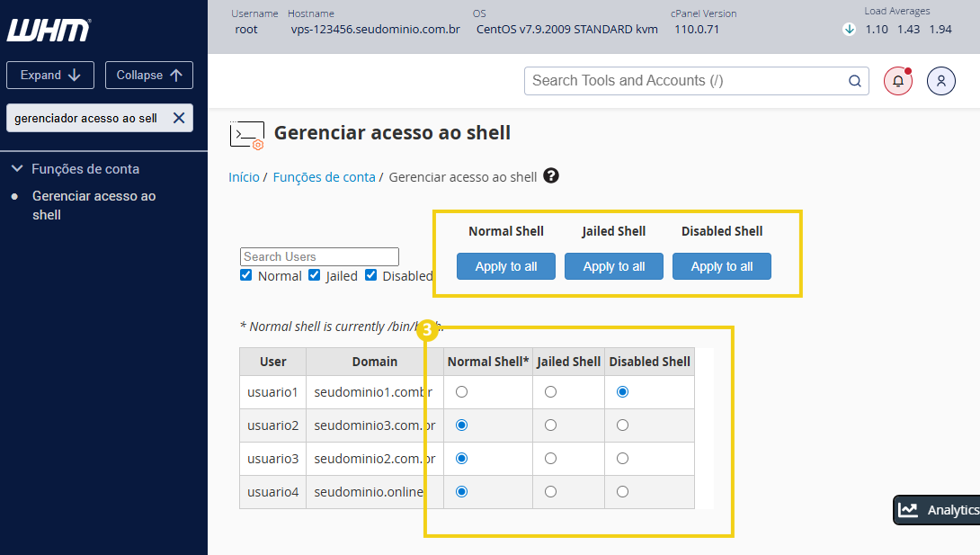The height and width of the screenshot is (555, 980).
Task: Click the seudominio2.com.br domain cell
Action: point(374,458)
